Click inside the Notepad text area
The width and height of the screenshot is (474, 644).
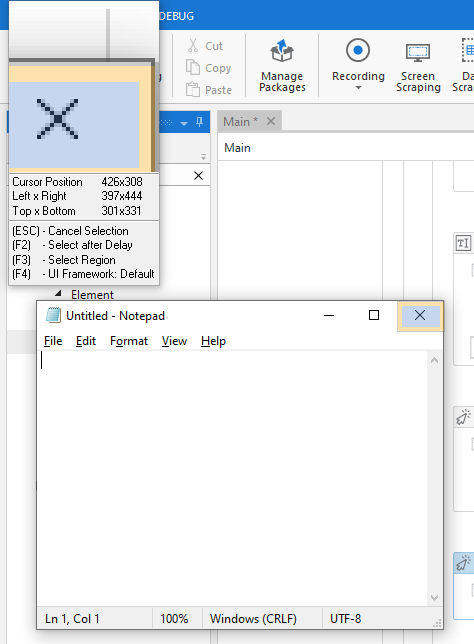[x=232, y=478]
